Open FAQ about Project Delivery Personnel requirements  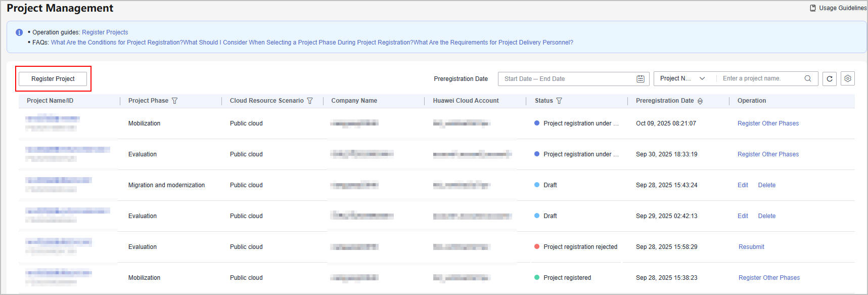[x=493, y=43]
